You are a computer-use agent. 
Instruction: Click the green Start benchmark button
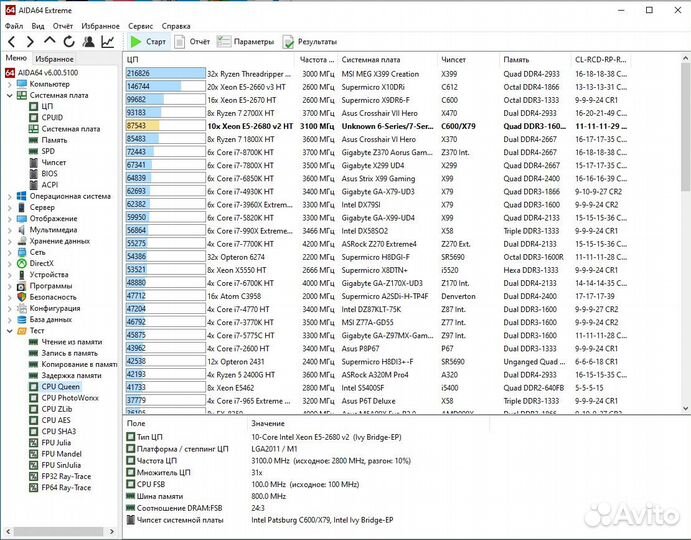point(147,42)
